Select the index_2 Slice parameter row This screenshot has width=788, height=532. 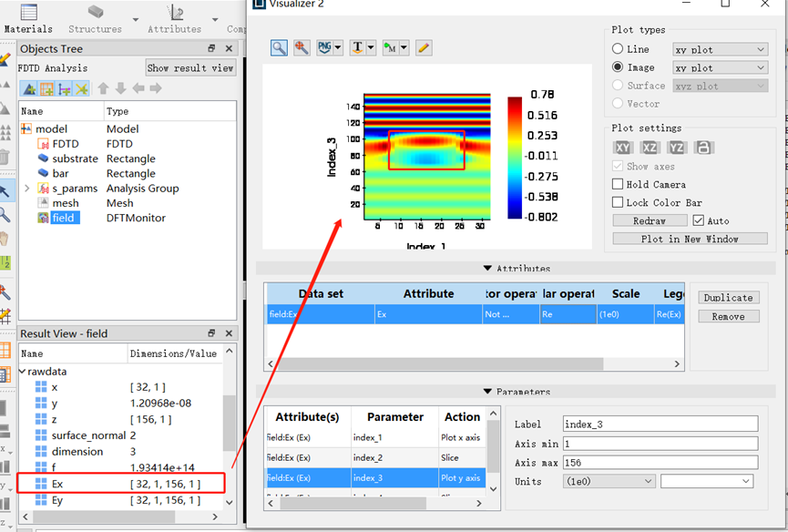click(376, 457)
